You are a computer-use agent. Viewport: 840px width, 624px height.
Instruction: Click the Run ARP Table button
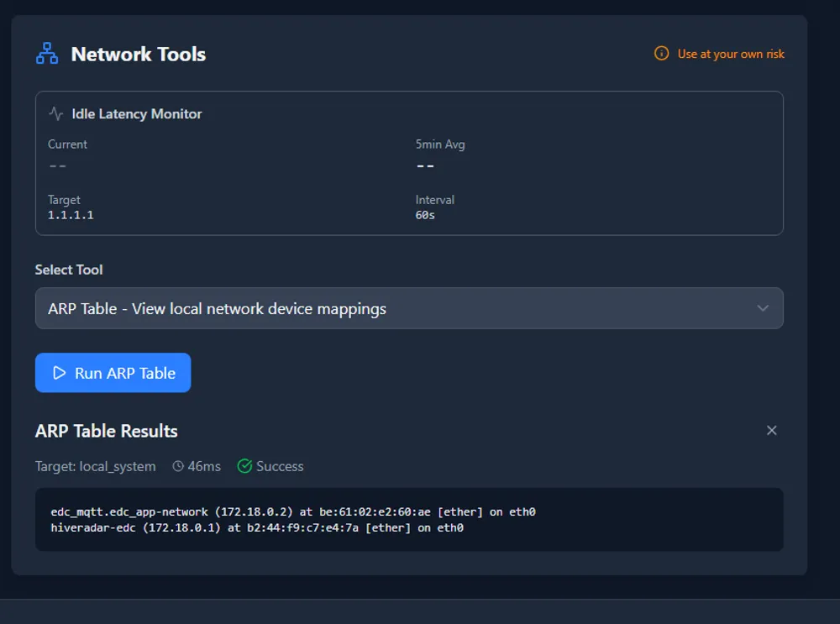point(113,372)
